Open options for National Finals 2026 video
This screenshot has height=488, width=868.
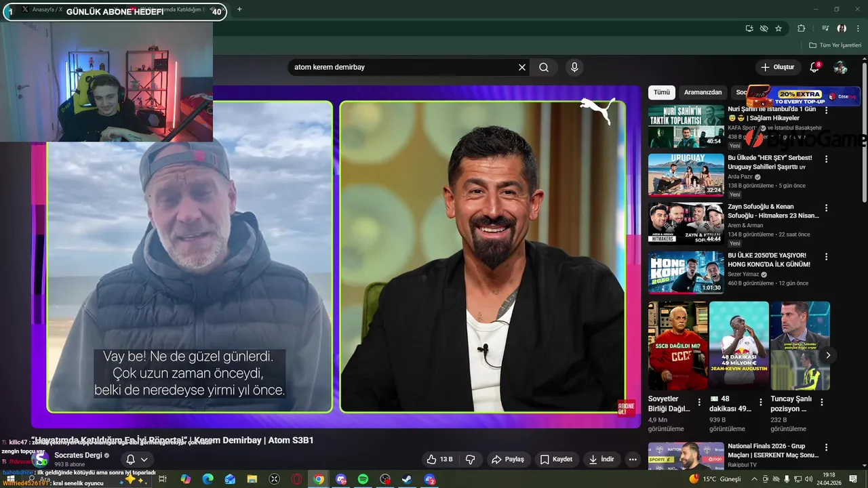click(x=826, y=448)
